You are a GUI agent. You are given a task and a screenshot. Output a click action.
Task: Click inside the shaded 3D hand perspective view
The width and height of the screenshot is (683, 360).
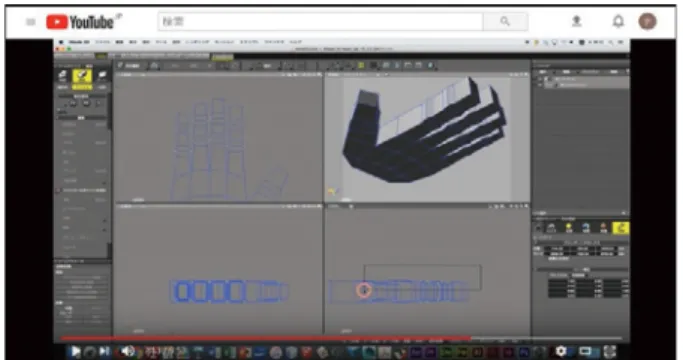(x=427, y=139)
